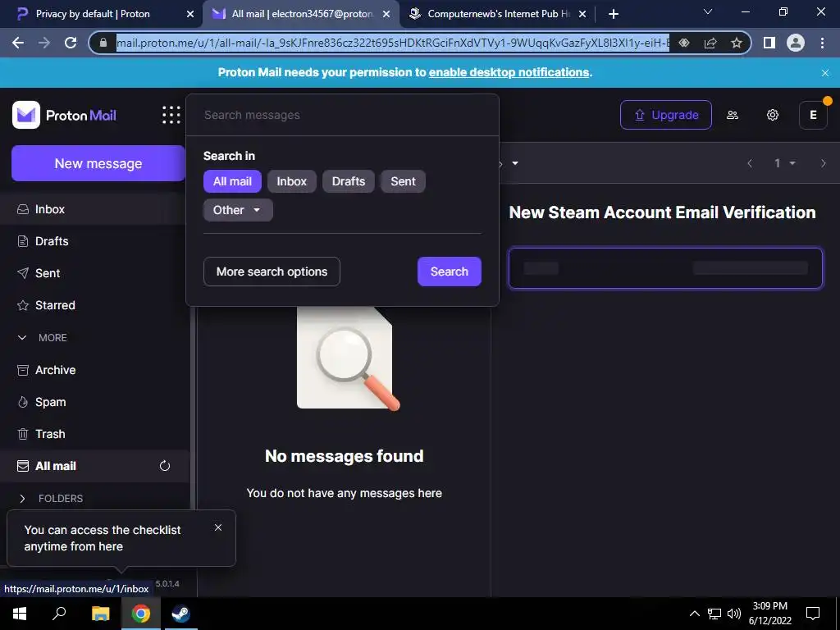Open File Explorer from taskbar

click(x=100, y=614)
